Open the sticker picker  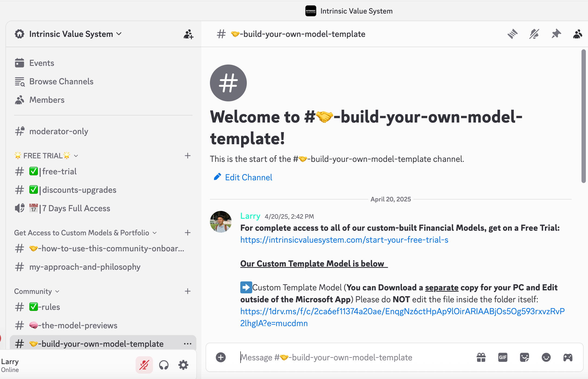pyautogui.click(x=525, y=357)
